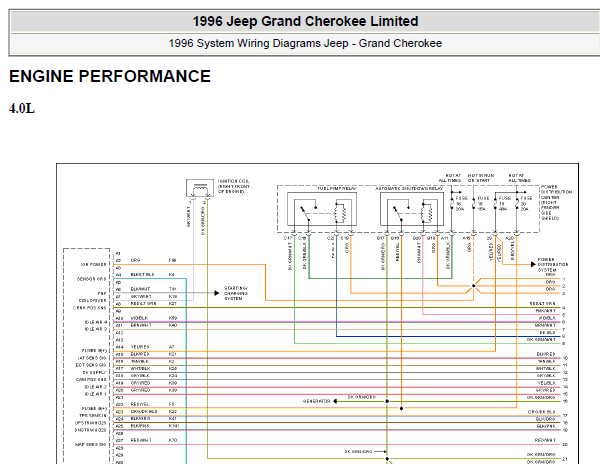Click the "F5" circuit code
The width and height of the screenshot is (600, 464).
(171, 404)
